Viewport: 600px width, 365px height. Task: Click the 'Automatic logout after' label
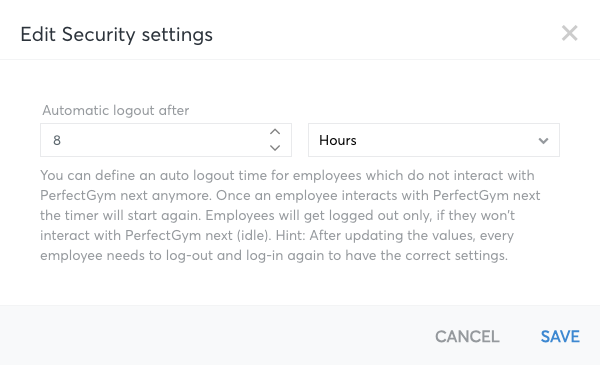[116, 110]
